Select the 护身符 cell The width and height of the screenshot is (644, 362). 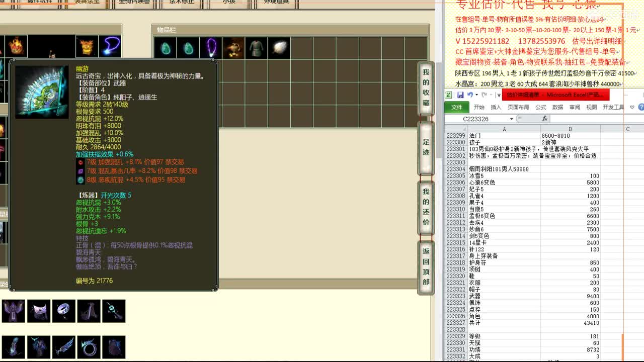[x=504, y=262]
